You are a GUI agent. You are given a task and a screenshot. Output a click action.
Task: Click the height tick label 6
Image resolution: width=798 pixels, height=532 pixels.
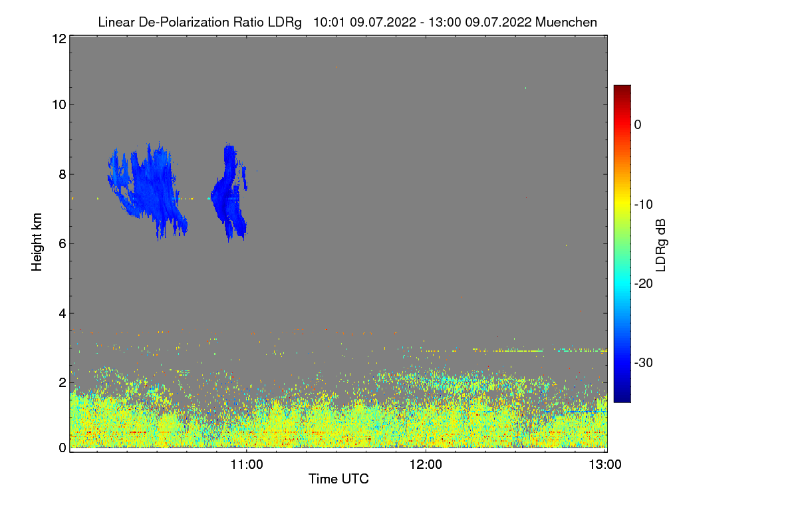coord(62,243)
